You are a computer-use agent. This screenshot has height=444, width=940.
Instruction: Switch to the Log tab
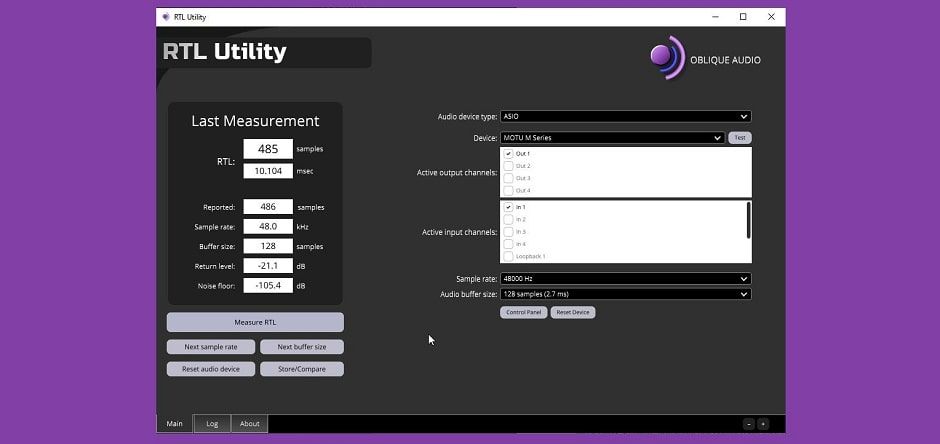[212, 424]
